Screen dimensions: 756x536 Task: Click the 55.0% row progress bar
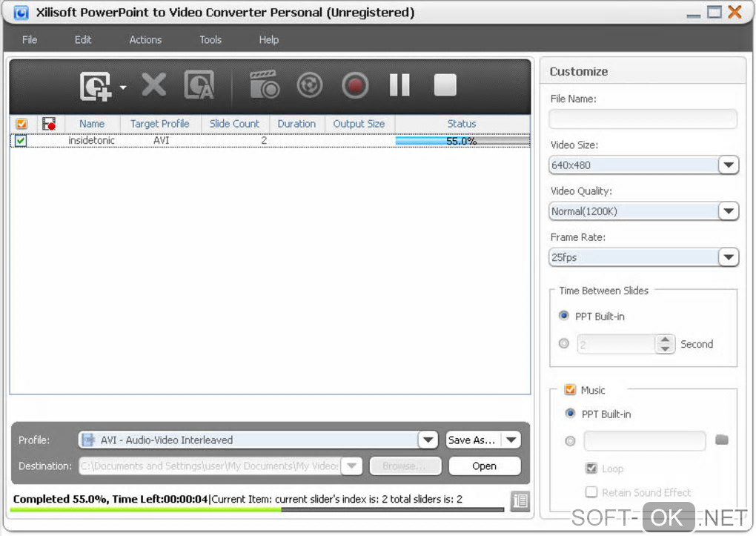point(462,141)
